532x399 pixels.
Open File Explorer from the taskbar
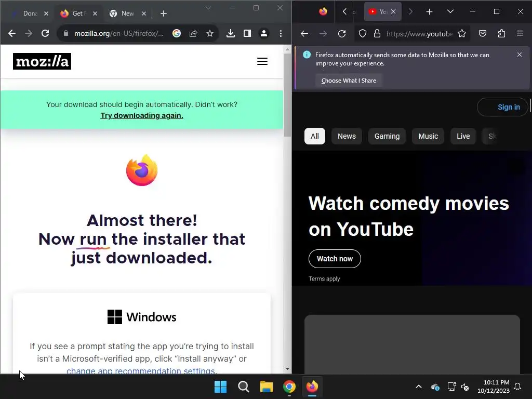[267, 387]
